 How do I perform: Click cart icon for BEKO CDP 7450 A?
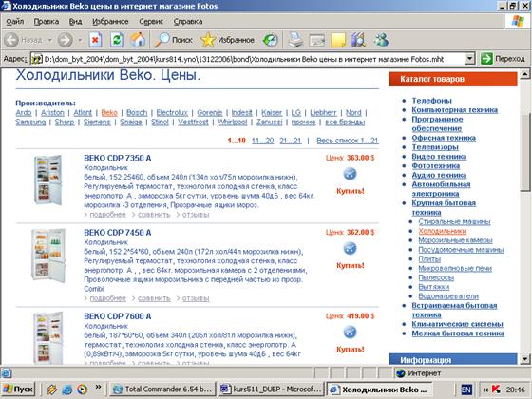pyautogui.click(x=350, y=248)
